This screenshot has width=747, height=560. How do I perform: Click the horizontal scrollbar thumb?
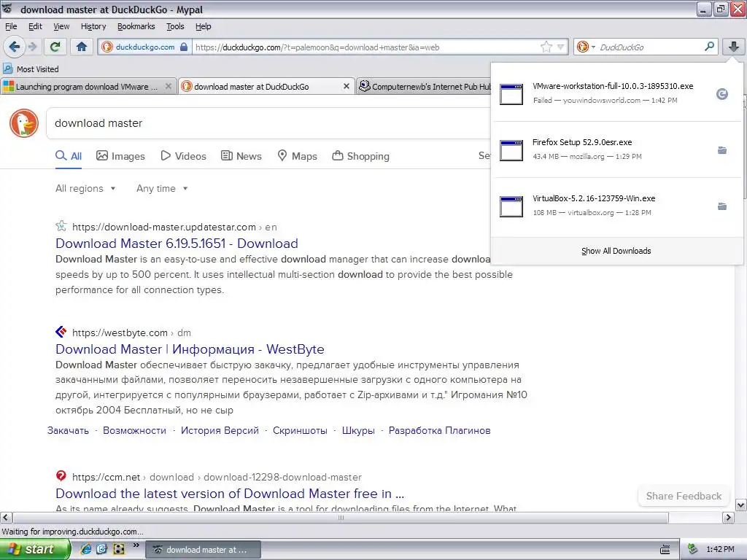(x=341, y=518)
